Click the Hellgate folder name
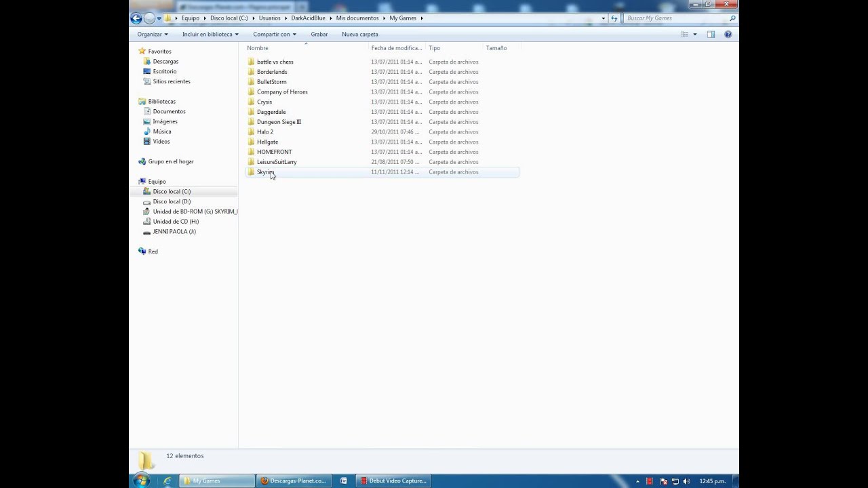The image size is (868, 488). [267, 142]
